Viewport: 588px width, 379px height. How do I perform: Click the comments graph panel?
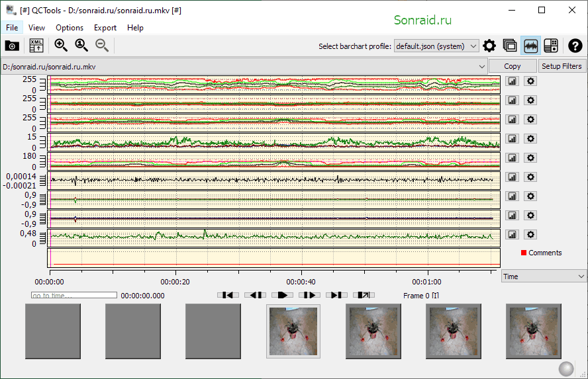pos(273,258)
